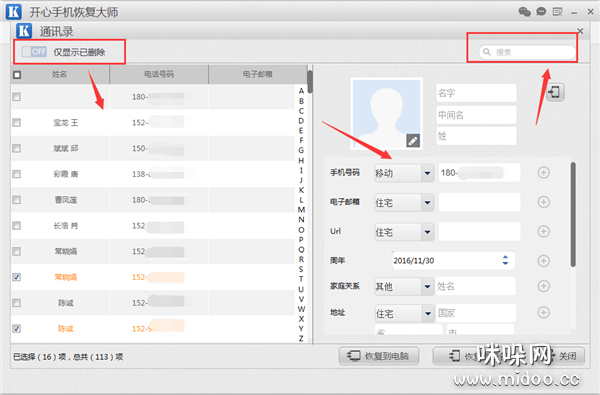Click the 关闭 button
600x395 pixels.
(567, 356)
